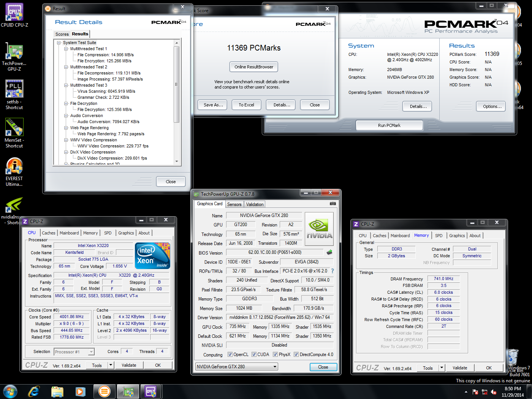Toggle PhysX checkbox in GPU-Z
532x399 pixels.
(x=275, y=355)
